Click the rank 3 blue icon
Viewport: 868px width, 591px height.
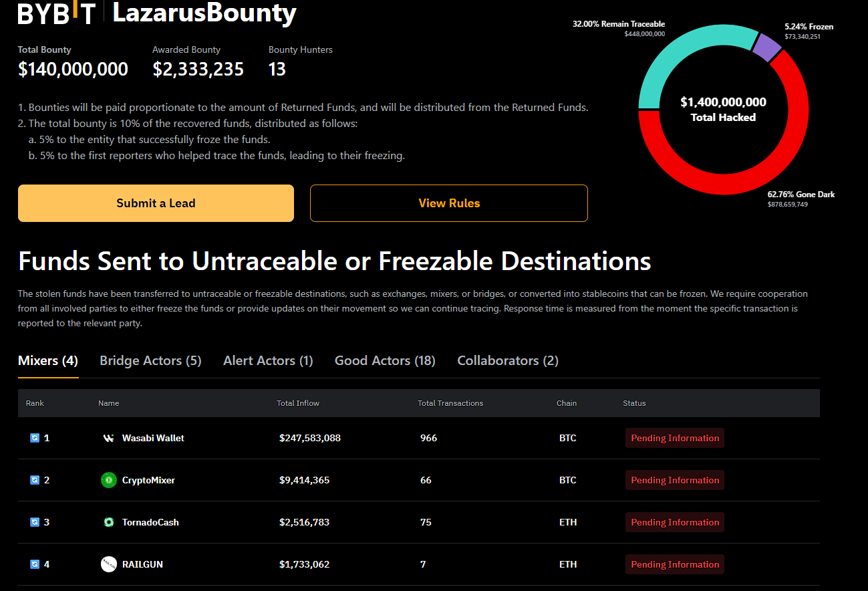coord(35,522)
